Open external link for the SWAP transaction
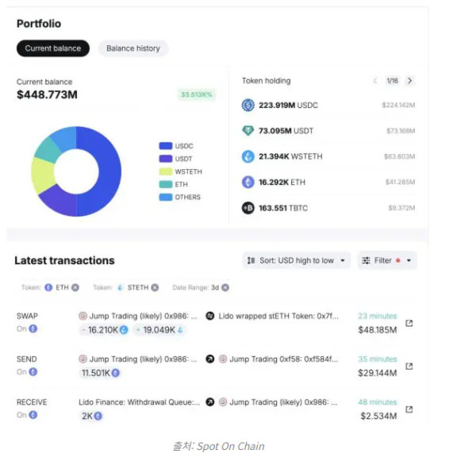The width and height of the screenshot is (476, 465). [x=409, y=323]
